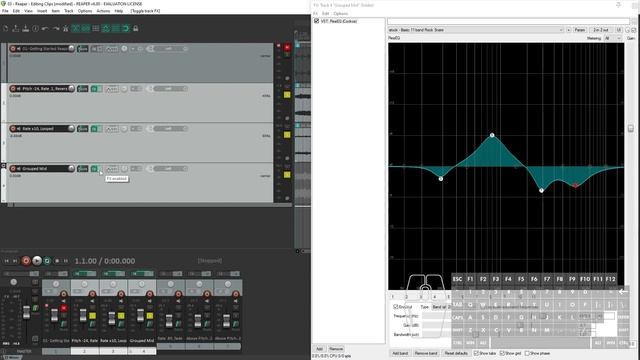Click the master fader in the mixer
The width and height of the screenshot is (640, 360).
tap(27, 312)
